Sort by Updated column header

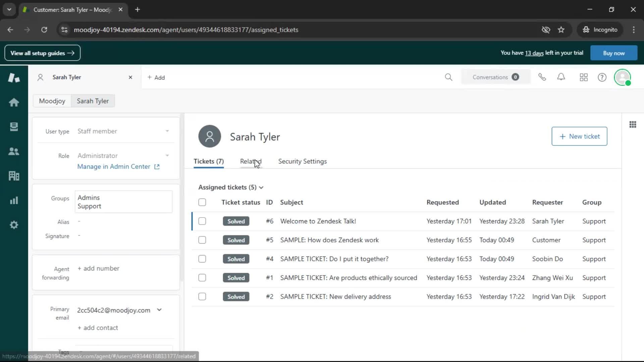pyautogui.click(x=492, y=202)
